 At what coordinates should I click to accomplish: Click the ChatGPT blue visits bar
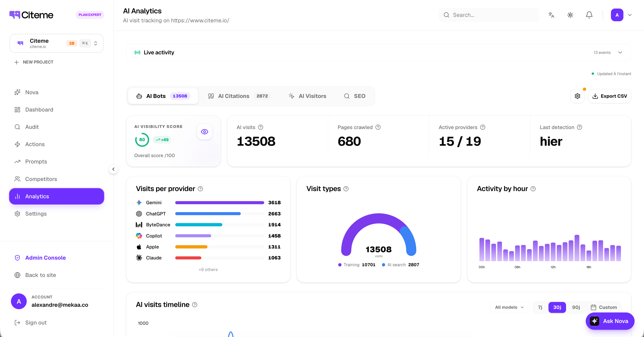pyautogui.click(x=208, y=214)
